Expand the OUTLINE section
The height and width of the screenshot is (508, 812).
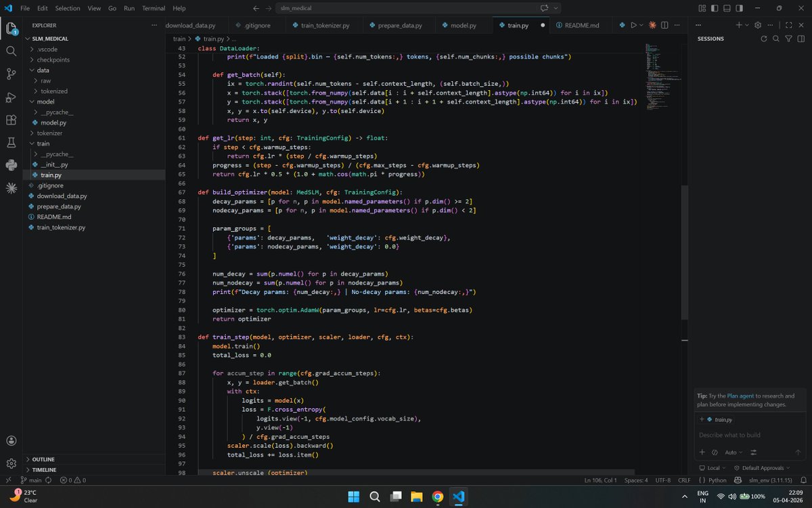93,459
